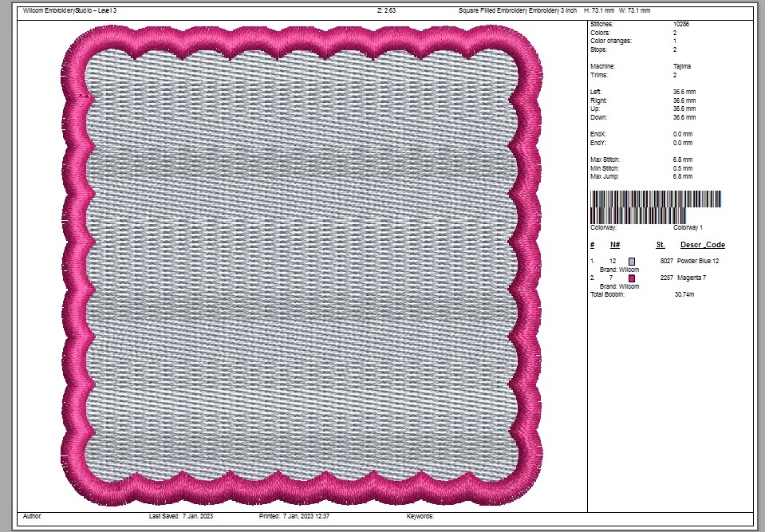
Task: Click the 'Max Jump:' label
Action: point(605,176)
